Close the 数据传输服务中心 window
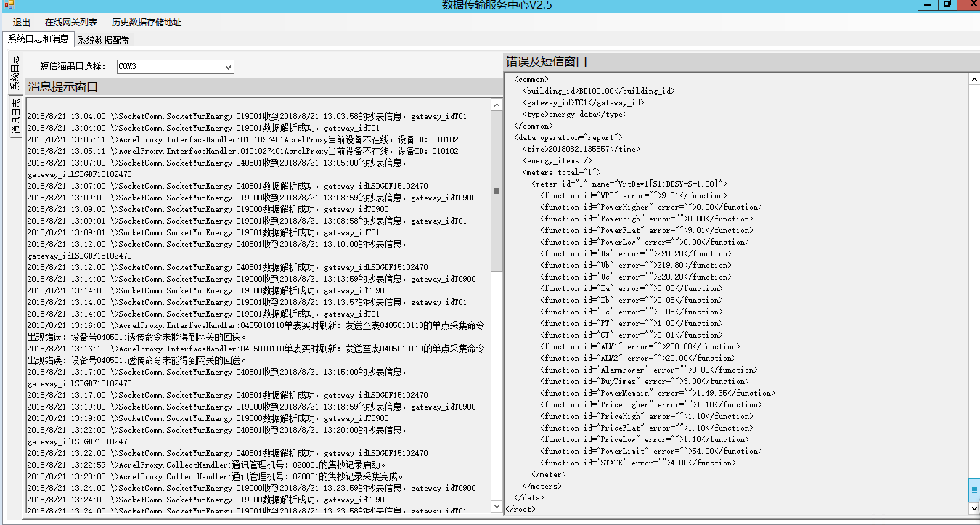This screenshot has width=980, height=525. [x=968, y=4]
